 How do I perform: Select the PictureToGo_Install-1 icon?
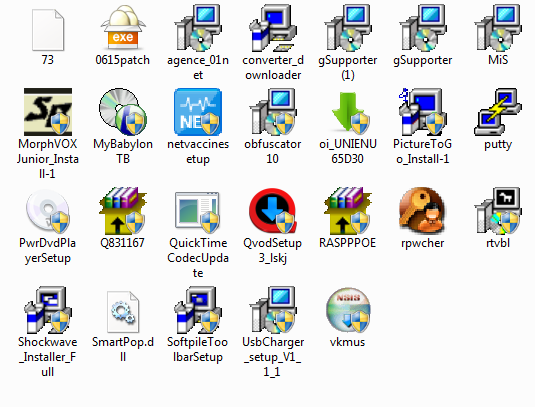pyautogui.click(x=422, y=112)
